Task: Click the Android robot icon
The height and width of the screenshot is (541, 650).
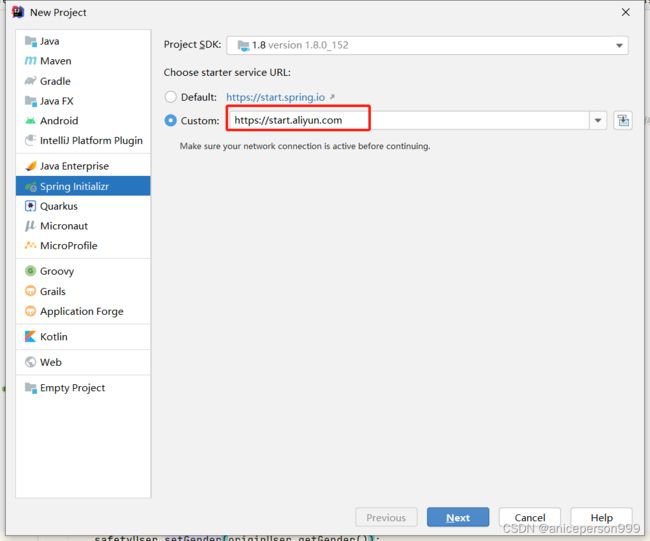Action: [x=31, y=121]
